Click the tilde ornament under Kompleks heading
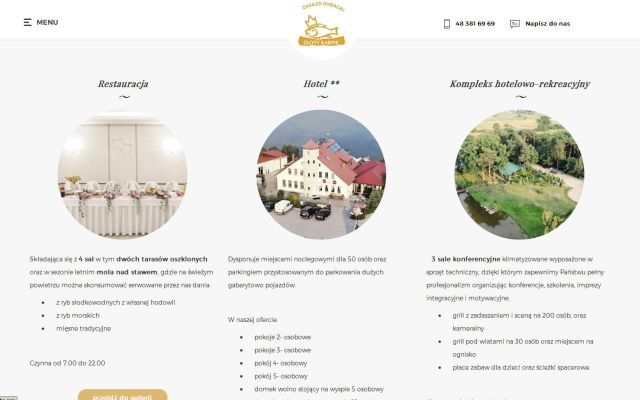Viewport: 640px width, 400px height. (x=521, y=97)
